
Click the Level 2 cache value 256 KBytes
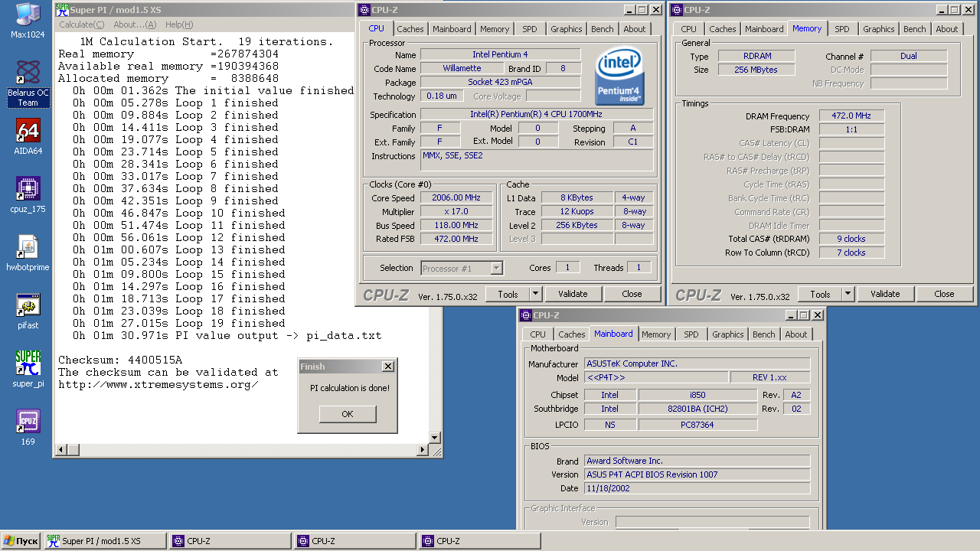pyautogui.click(x=576, y=225)
